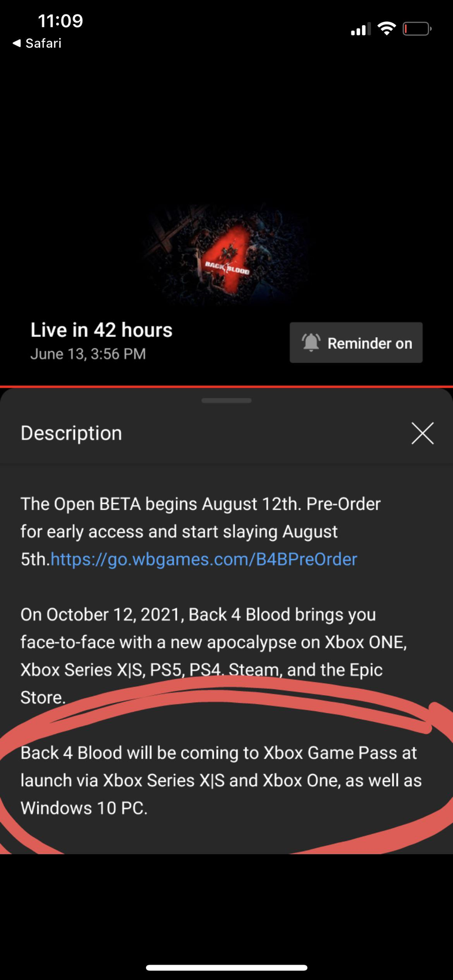This screenshot has width=453, height=980.
Task: Tap the October 12, 2021 launch paragraph
Action: 214,656
